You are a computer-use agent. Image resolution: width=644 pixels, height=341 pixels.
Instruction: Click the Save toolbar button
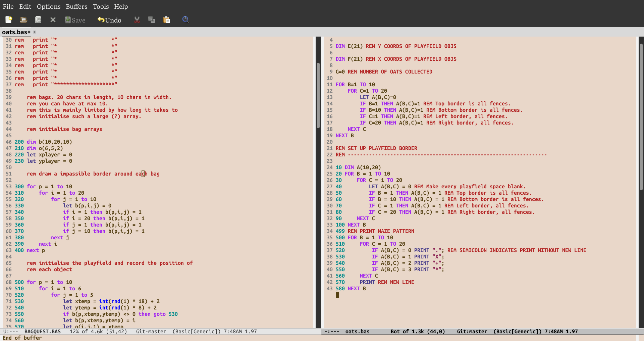point(75,20)
